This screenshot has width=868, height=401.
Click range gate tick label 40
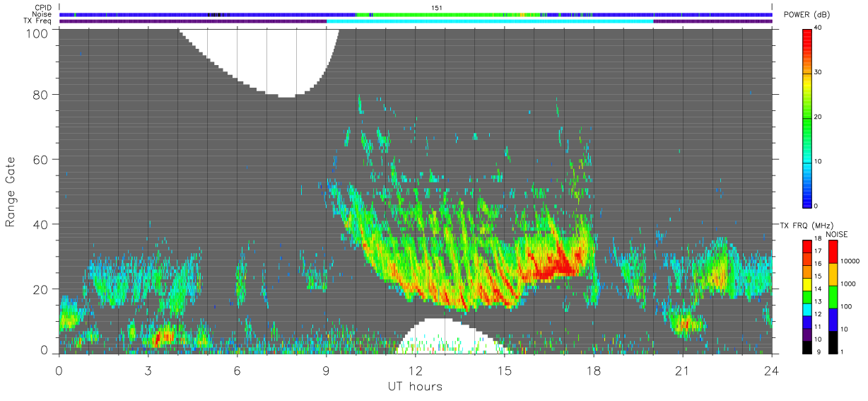click(x=41, y=224)
